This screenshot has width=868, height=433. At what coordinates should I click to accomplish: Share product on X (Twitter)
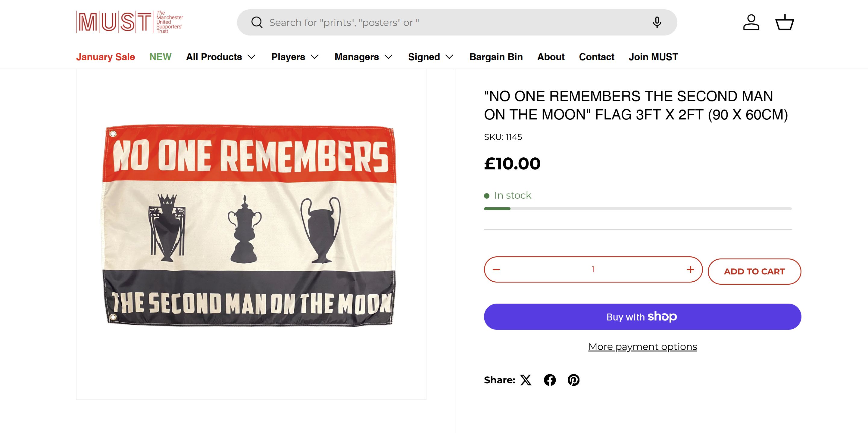coord(526,380)
